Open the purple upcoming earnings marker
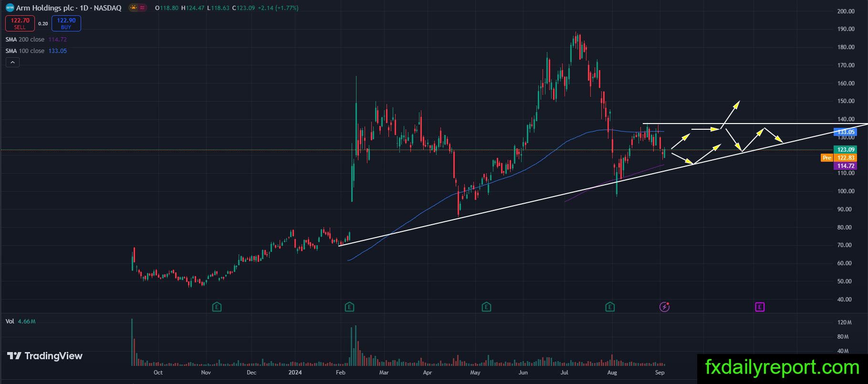The width and height of the screenshot is (868, 384). point(760,307)
